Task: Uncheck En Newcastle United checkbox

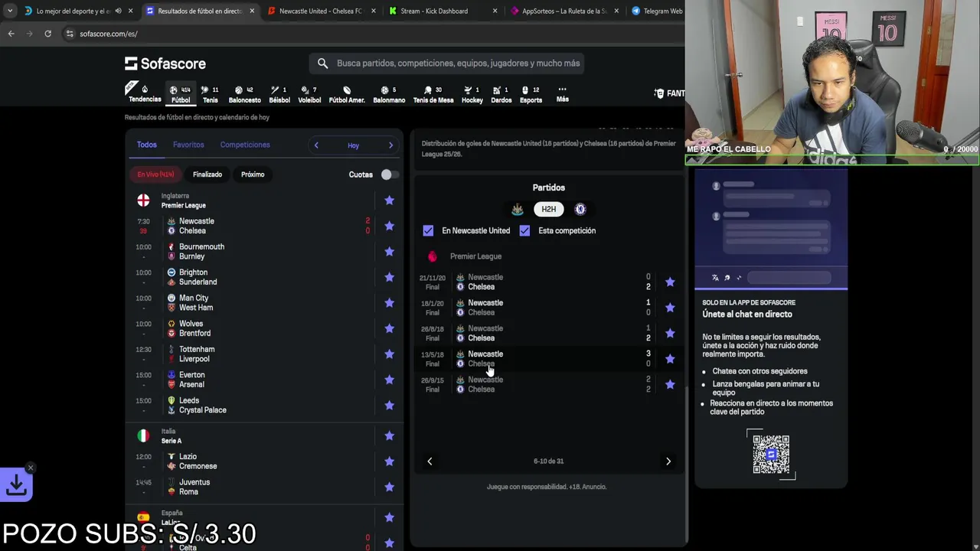Action: click(x=428, y=230)
